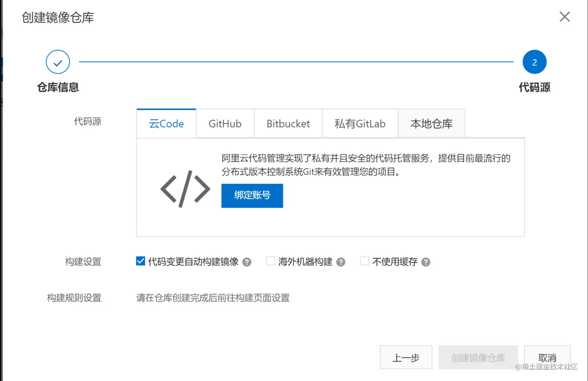This screenshot has height=381, width=588.
Task: Enable 海外机器构建 checkbox
Action: [x=271, y=261]
